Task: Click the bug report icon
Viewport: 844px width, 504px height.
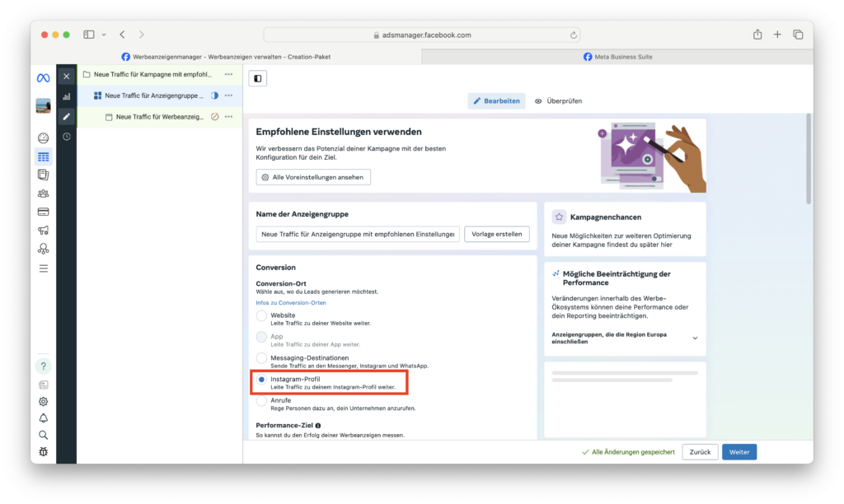Action: 43,452
